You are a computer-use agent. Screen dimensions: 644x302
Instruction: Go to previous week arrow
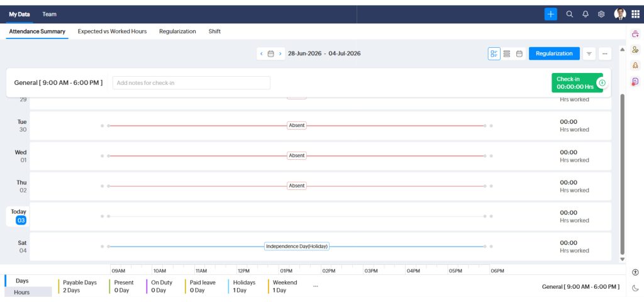[x=261, y=53]
